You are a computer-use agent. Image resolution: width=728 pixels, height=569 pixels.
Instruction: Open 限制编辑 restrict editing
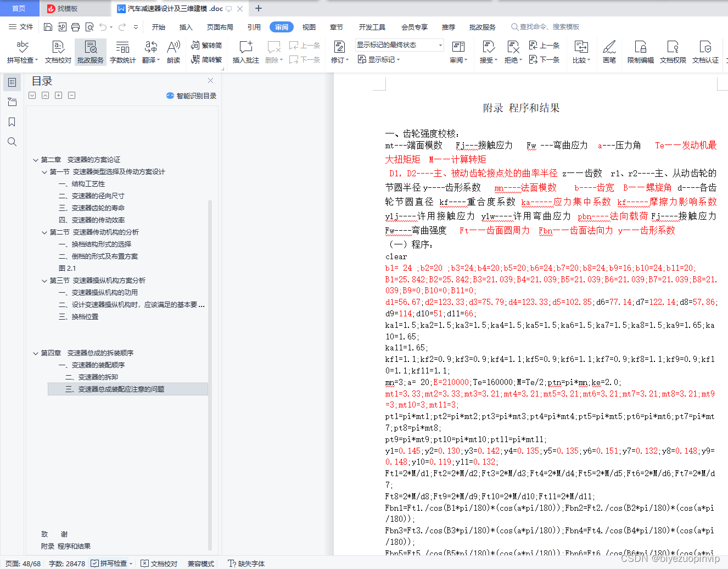click(640, 52)
